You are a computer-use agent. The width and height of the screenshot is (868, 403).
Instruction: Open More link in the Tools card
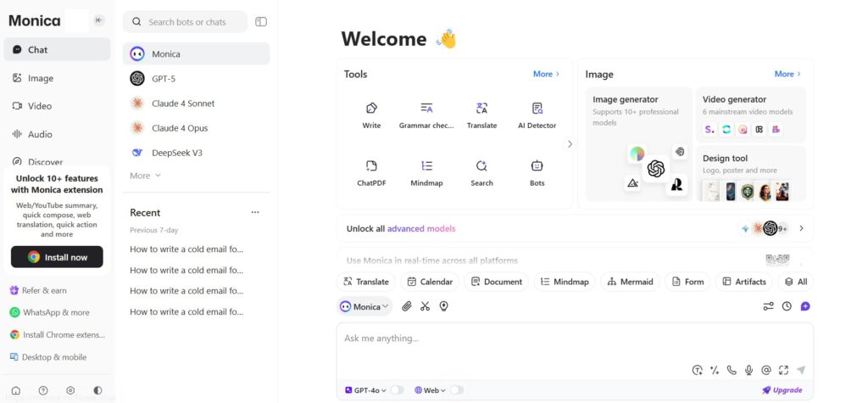click(547, 74)
